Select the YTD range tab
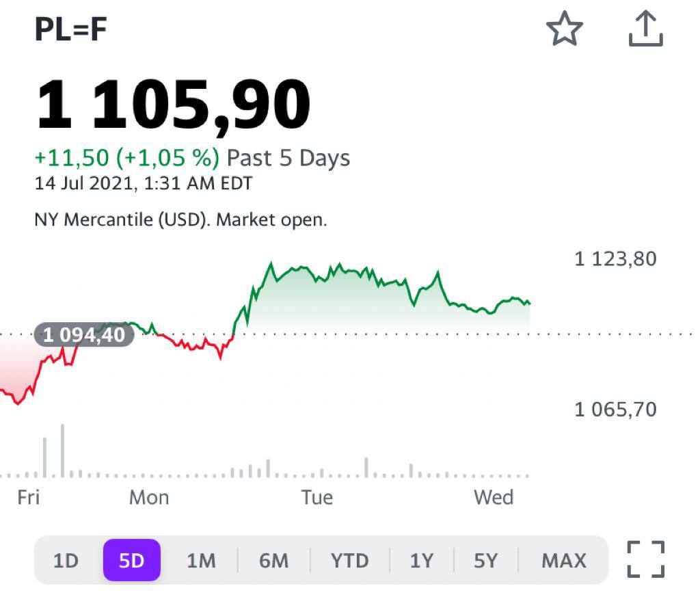700x599 pixels. (x=349, y=561)
